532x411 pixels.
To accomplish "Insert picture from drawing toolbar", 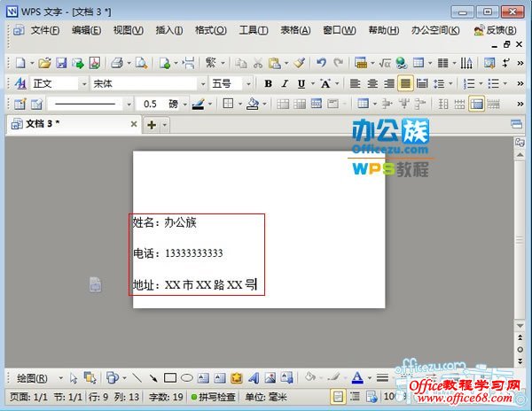I will [x=270, y=377].
